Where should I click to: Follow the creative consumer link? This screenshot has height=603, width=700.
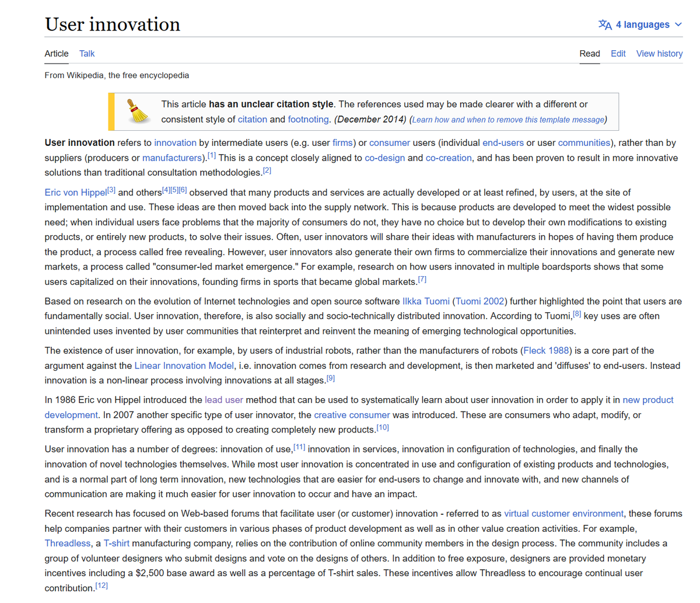352,414
